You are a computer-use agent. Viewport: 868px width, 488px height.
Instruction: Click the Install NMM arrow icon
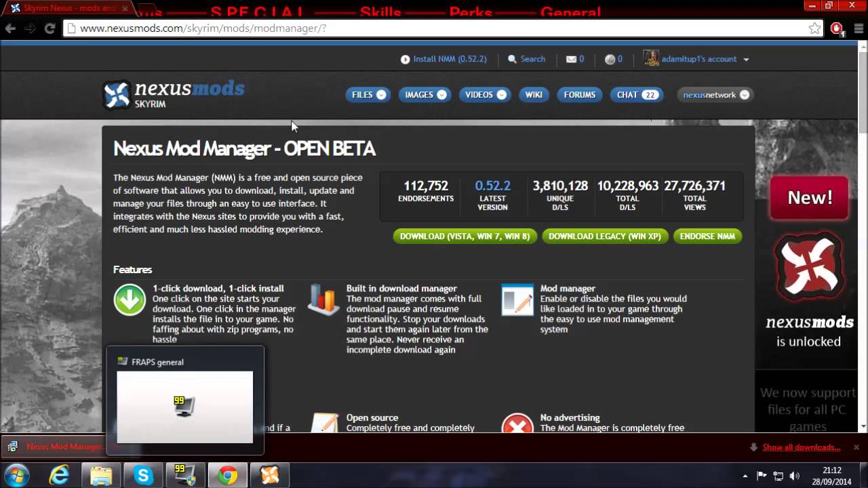click(x=405, y=59)
